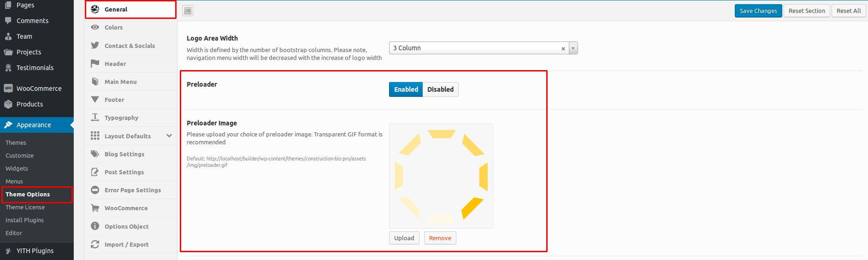Open Themes under Appearance

(x=16, y=142)
